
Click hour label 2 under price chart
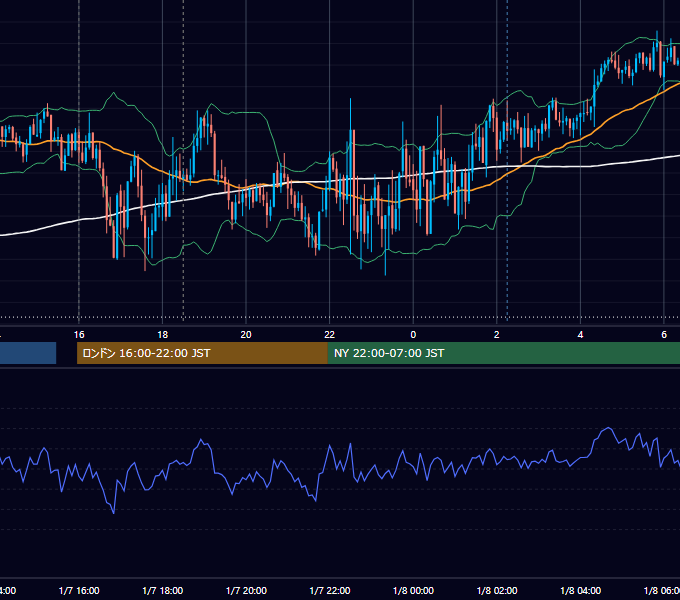(x=497, y=335)
